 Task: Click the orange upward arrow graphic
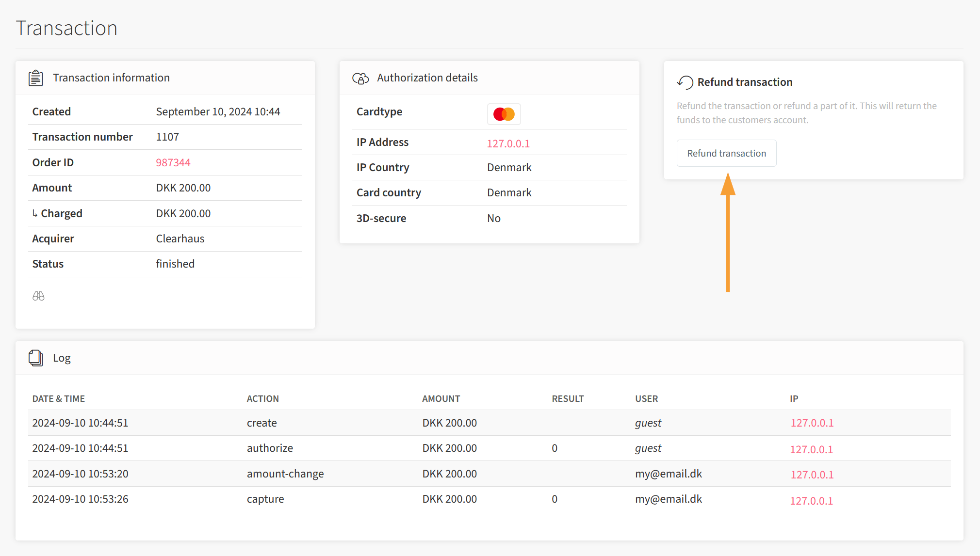click(727, 233)
